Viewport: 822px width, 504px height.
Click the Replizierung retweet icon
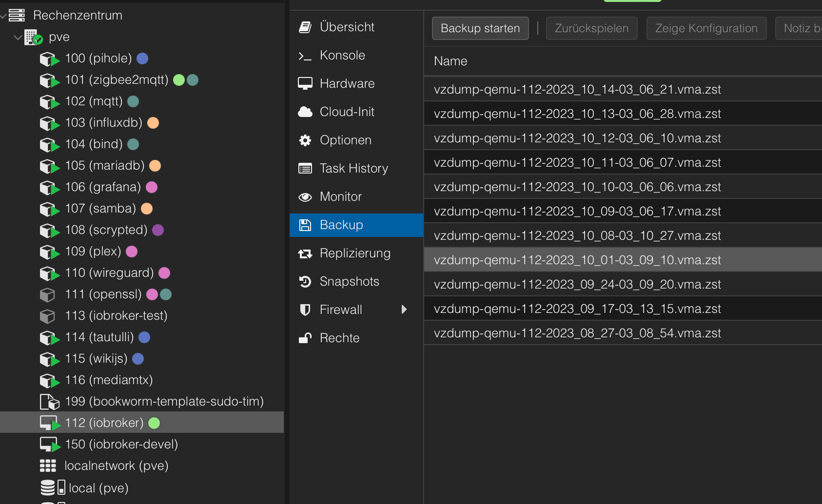coord(305,253)
